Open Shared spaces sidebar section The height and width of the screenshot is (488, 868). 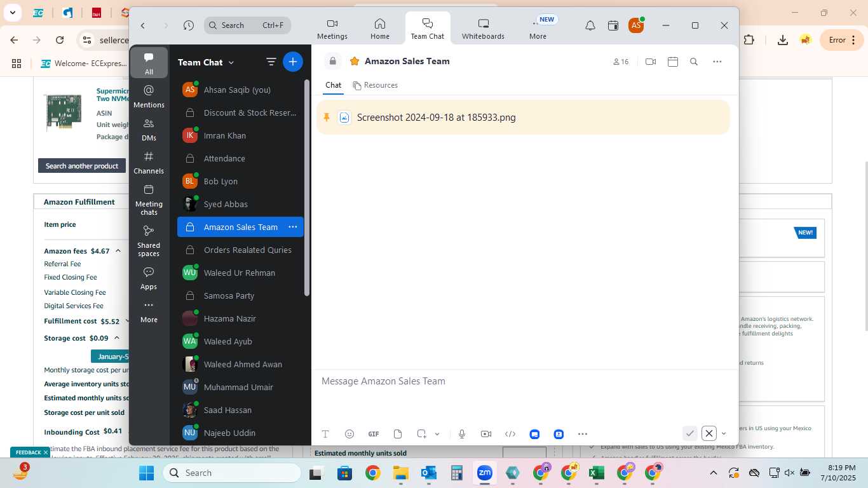coord(149,241)
